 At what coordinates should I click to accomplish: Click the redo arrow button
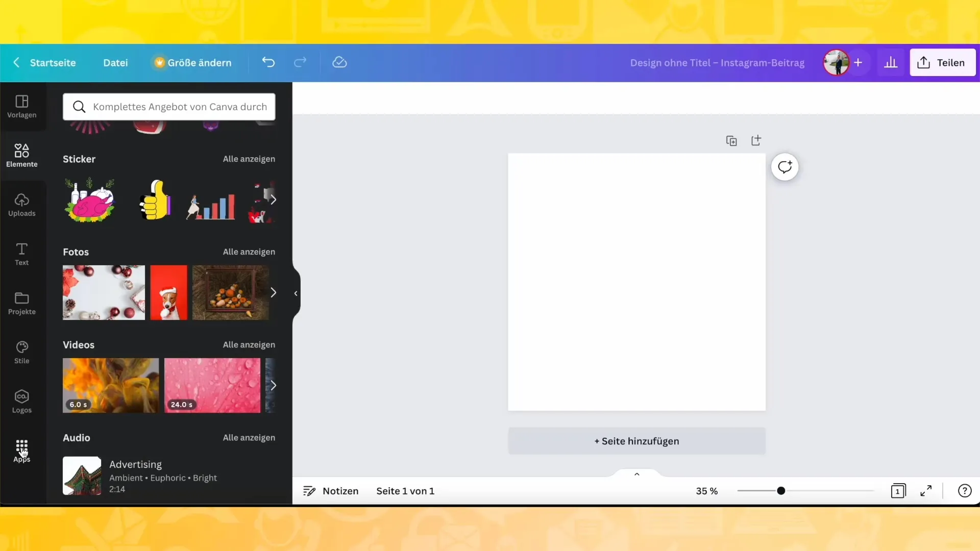click(300, 62)
